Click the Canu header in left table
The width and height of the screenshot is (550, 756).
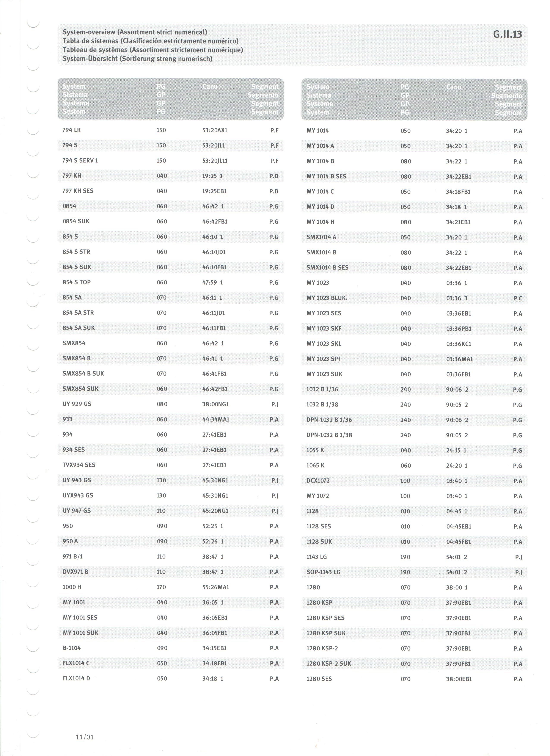pos(210,87)
